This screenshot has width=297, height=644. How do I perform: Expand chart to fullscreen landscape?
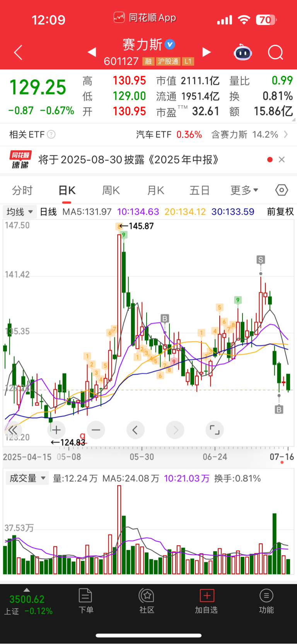click(x=214, y=430)
